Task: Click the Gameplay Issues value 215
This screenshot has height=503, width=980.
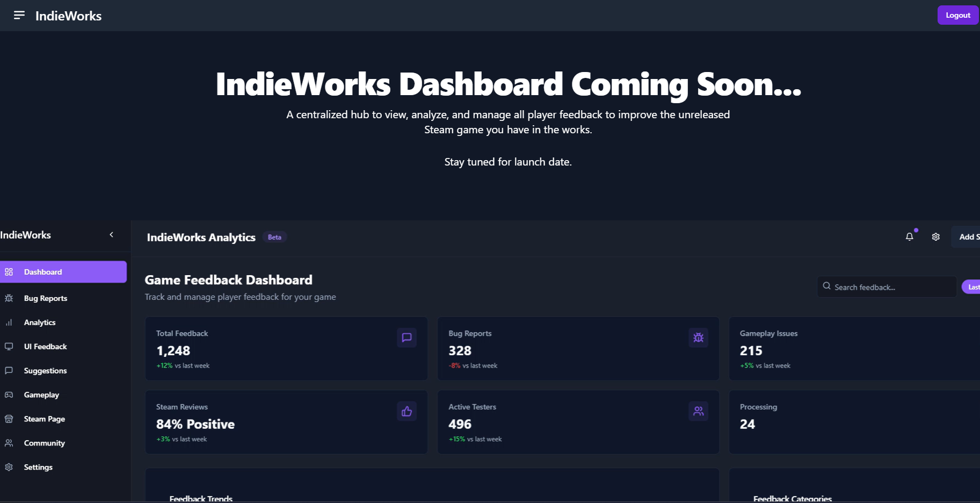Action: [x=751, y=351]
